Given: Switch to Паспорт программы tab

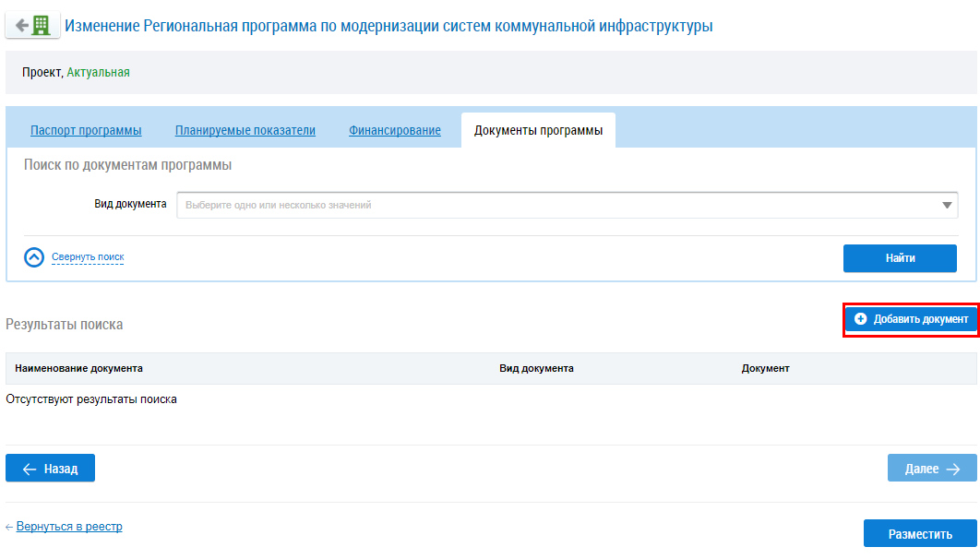Looking at the screenshot, I should (x=86, y=130).
